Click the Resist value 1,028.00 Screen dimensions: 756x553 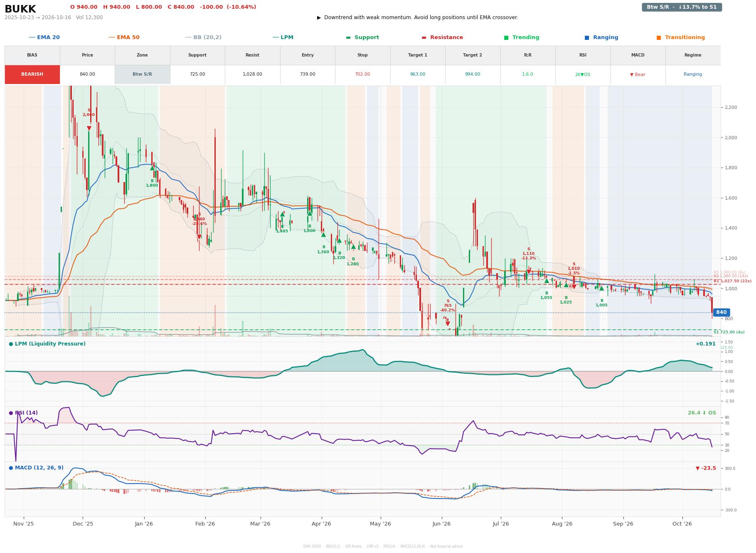tap(252, 74)
